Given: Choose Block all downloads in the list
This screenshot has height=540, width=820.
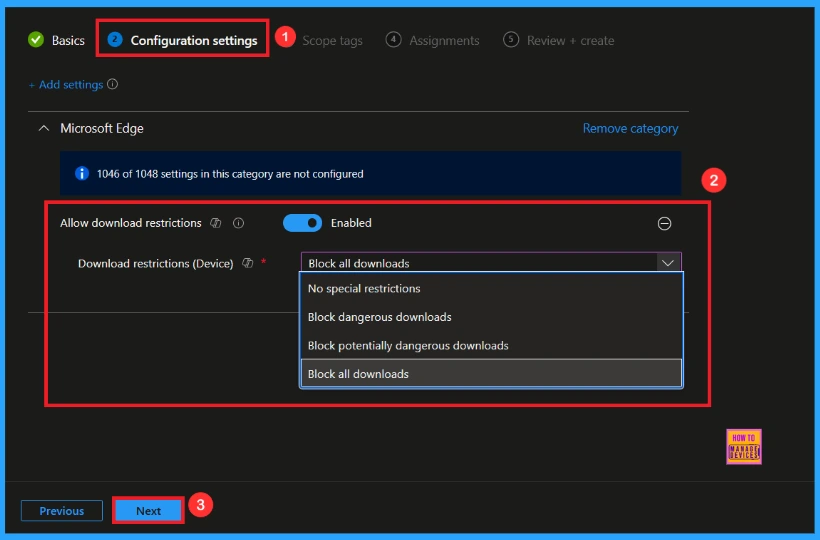Looking at the screenshot, I should coord(491,374).
